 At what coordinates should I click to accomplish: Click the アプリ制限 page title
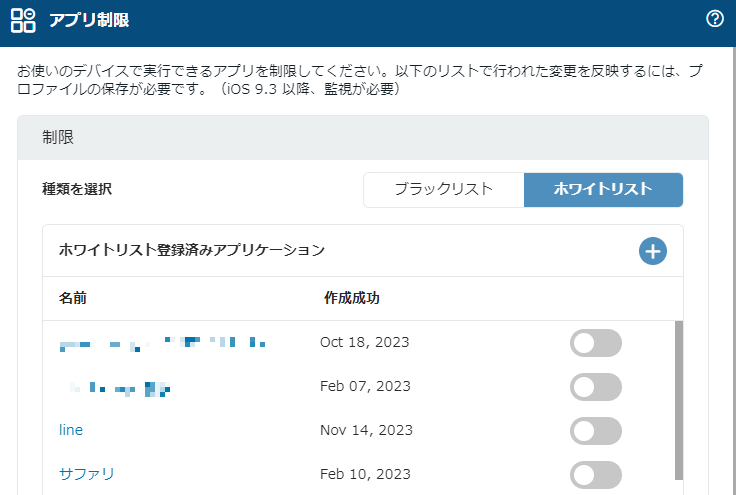(89, 20)
